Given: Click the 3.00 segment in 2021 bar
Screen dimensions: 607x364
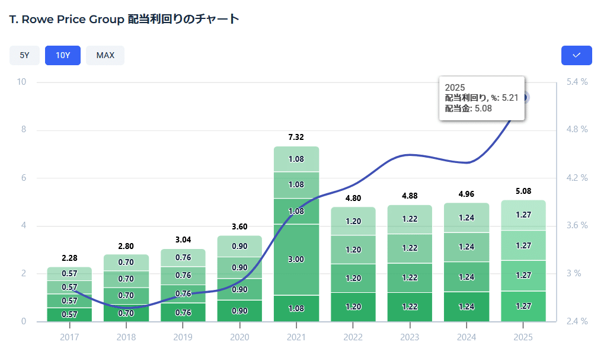Looking at the screenshot, I should [x=296, y=259].
